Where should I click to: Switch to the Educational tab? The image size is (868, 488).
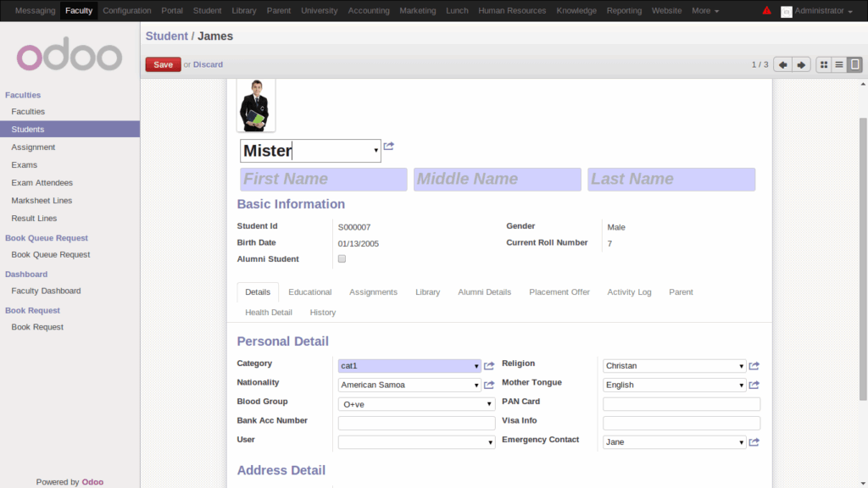click(309, 292)
